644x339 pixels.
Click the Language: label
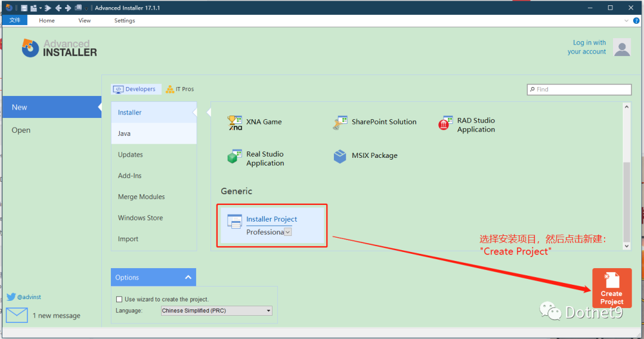129,310
